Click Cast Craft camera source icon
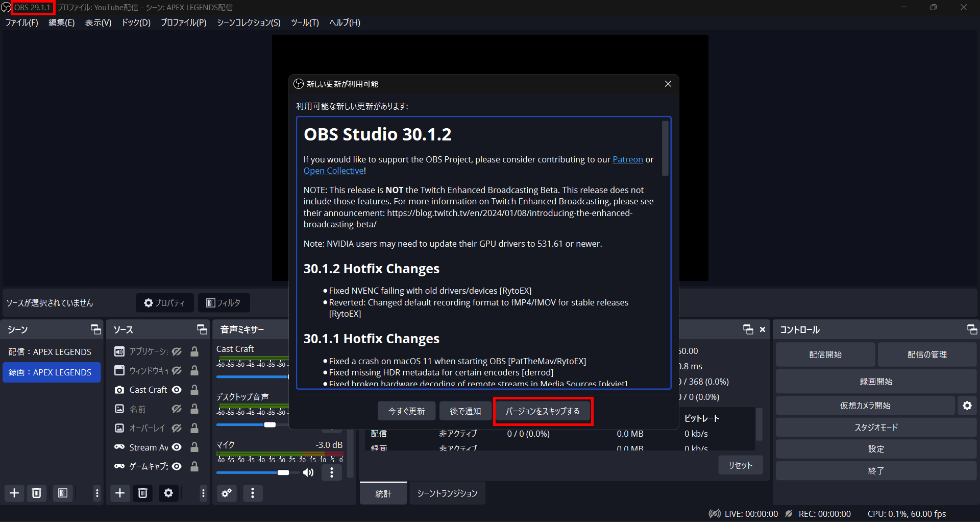This screenshot has height=522, width=980. [119, 390]
